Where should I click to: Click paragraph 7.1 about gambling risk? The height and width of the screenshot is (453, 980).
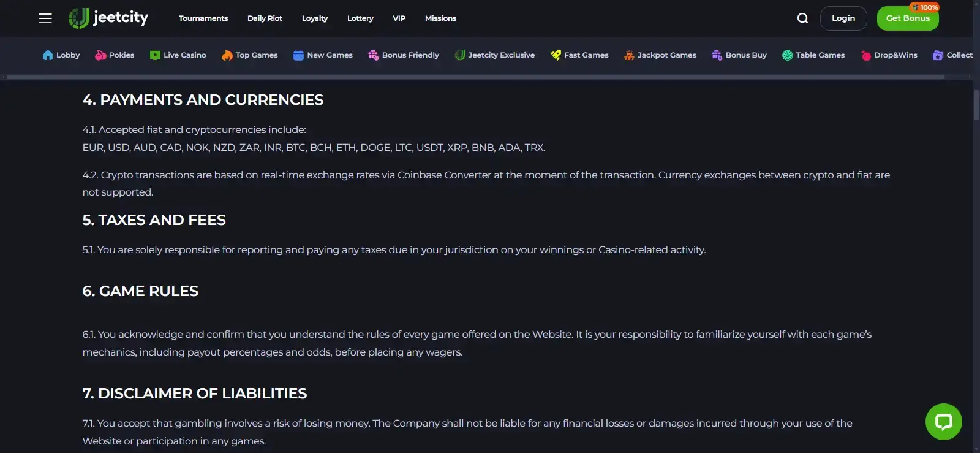[x=467, y=432]
